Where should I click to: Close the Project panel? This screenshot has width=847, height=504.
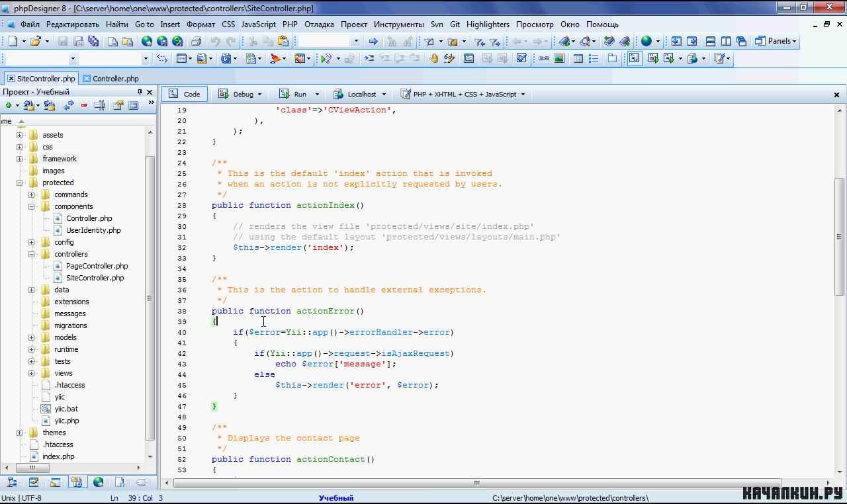[x=150, y=92]
